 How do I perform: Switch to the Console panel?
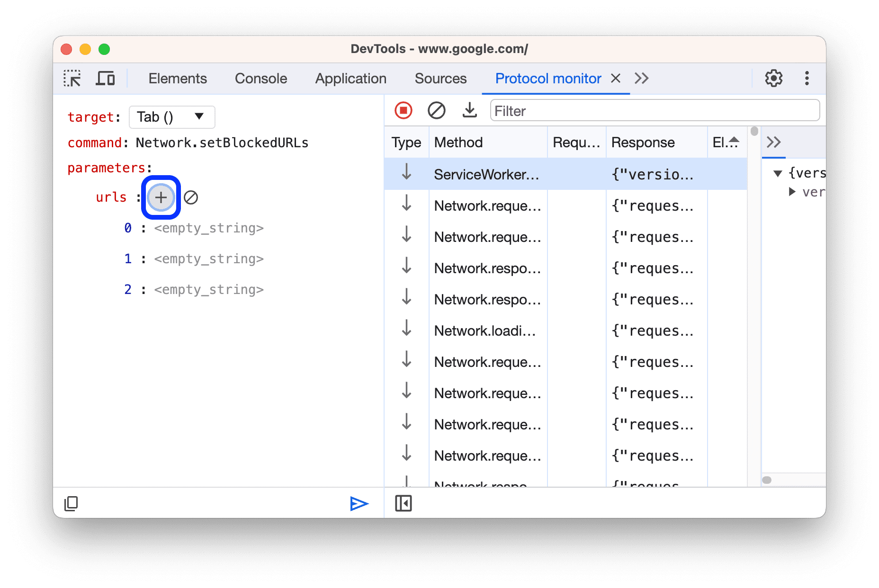click(x=260, y=78)
